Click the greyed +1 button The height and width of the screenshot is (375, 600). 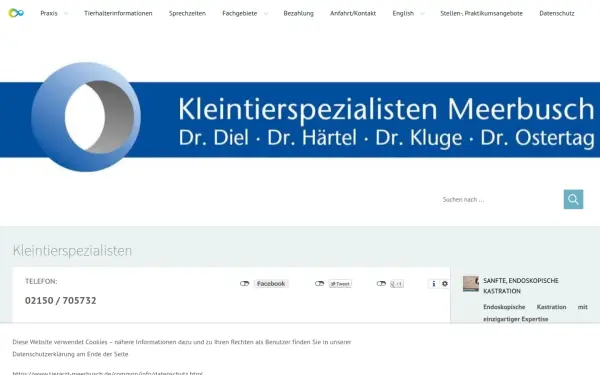coord(397,284)
